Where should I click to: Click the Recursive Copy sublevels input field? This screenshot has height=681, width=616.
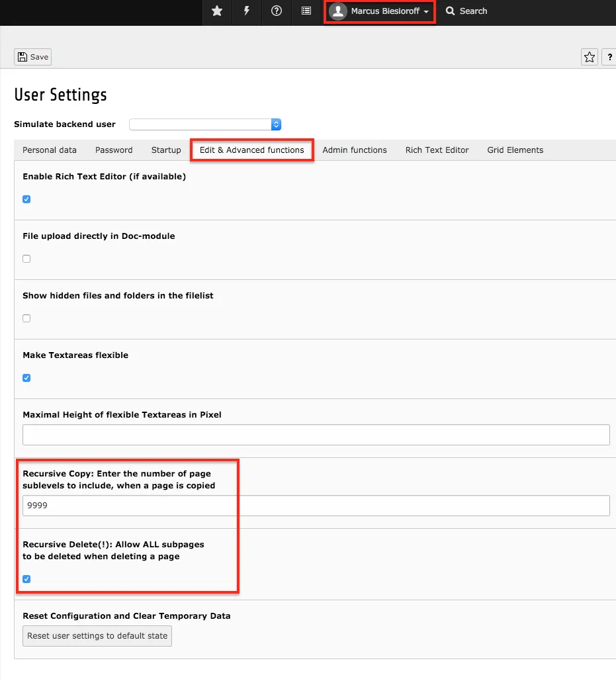(x=316, y=506)
